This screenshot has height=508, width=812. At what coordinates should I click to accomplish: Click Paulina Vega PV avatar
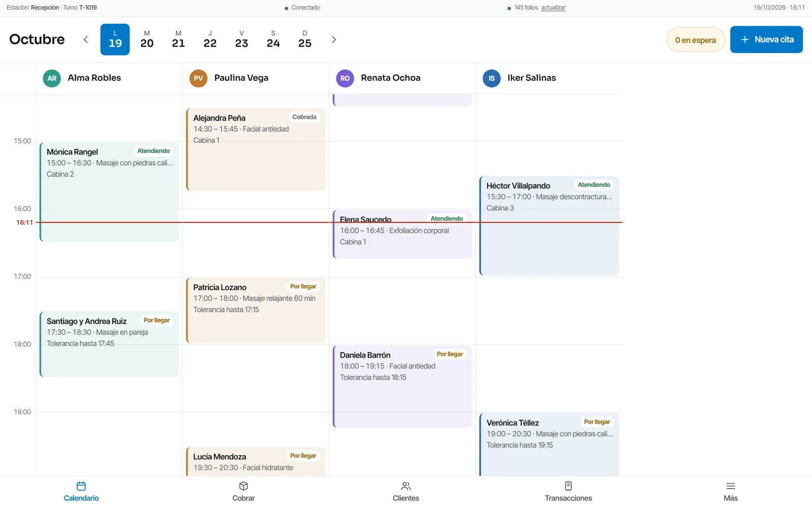pos(198,78)
